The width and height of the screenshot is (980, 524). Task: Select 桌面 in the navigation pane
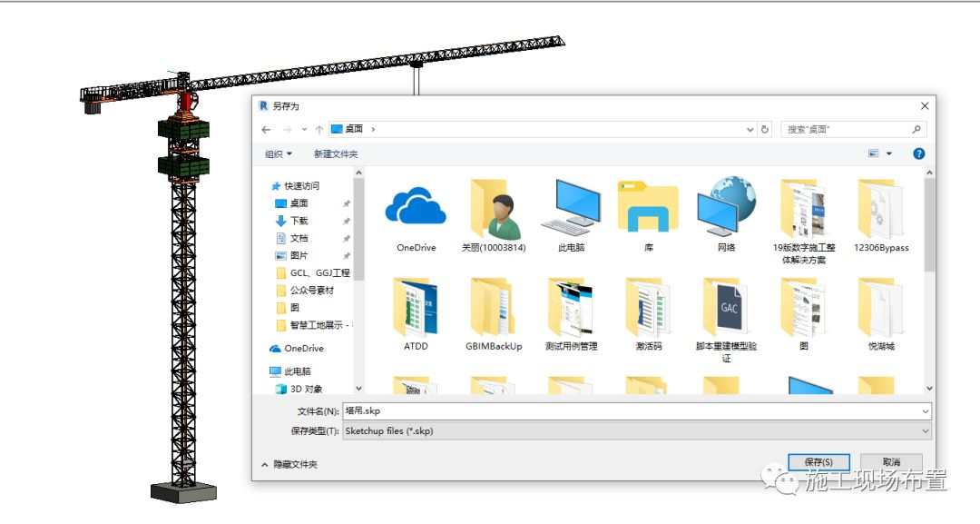tap(292, 203)
